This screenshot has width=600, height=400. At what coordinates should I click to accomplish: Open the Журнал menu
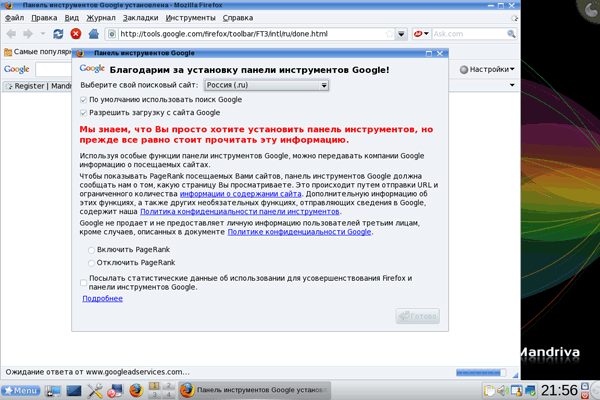101,18
